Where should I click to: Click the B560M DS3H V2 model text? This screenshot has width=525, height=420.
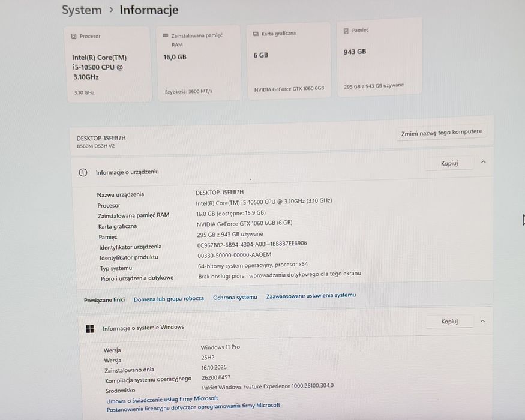pos(96,146)
